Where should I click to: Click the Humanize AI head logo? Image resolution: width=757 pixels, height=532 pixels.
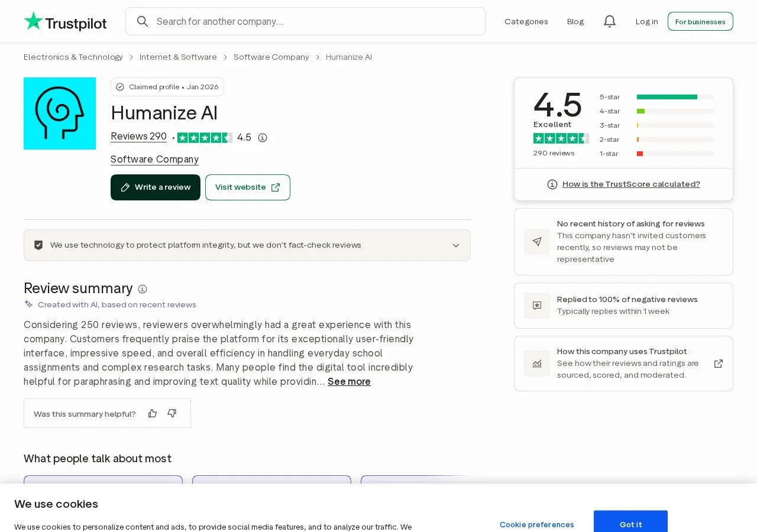pyautogui.click(x=60, y=113)
